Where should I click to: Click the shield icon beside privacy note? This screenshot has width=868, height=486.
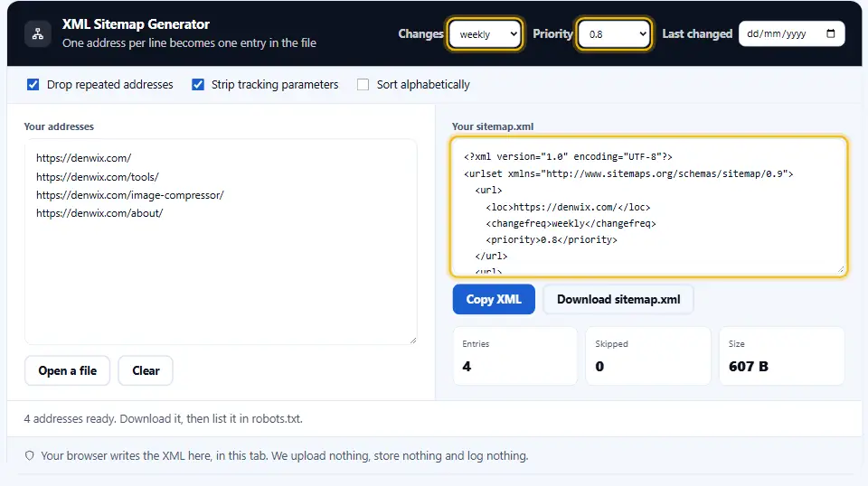coord(29,455)
